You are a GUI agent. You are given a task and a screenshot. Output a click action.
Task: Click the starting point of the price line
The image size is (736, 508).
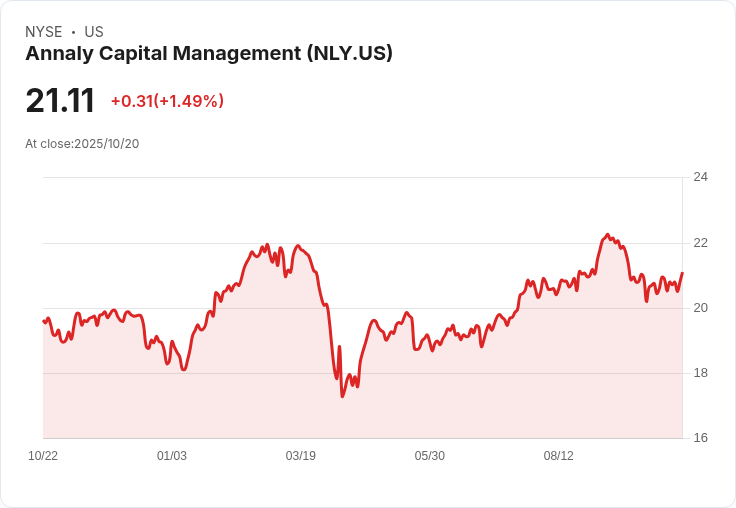(43, 321)
